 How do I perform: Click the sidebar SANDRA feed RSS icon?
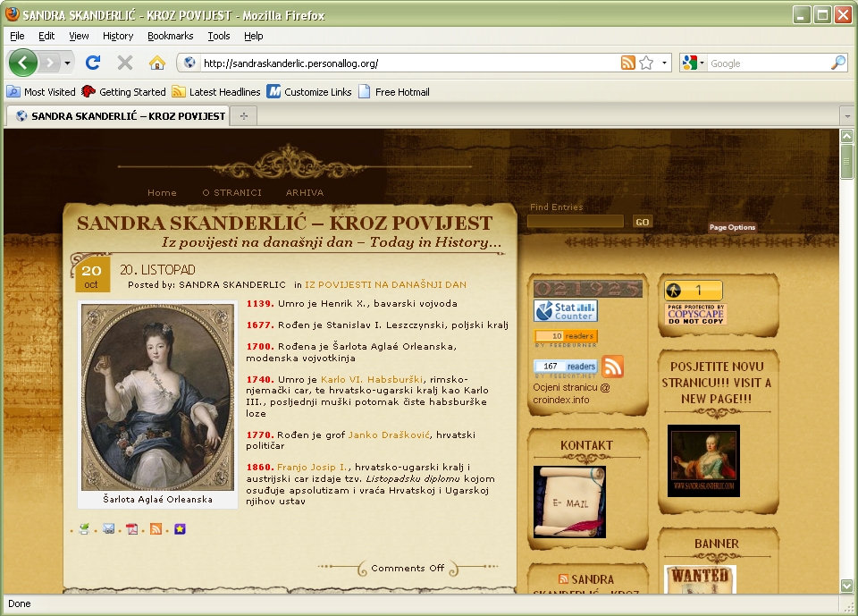(563, 578)
